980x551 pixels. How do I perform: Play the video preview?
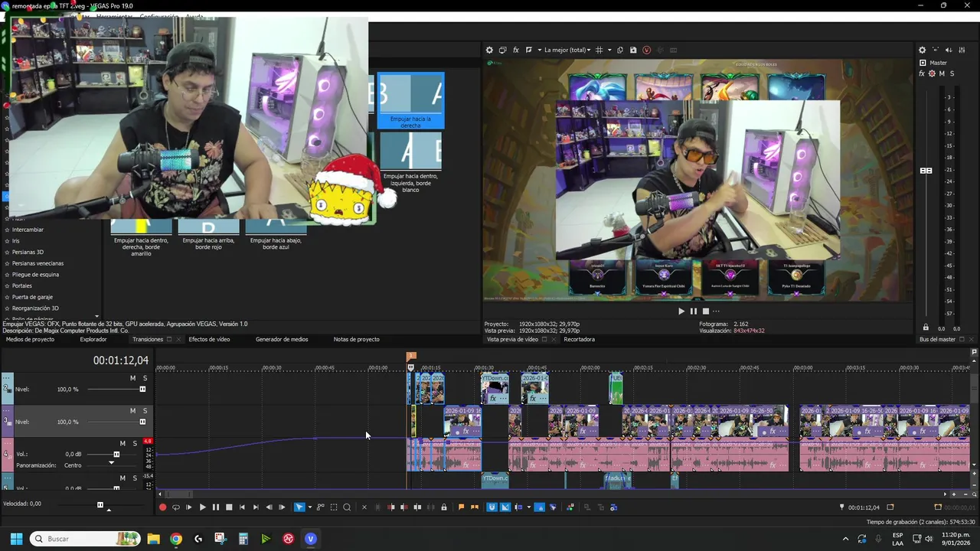(x=681, y=311)
